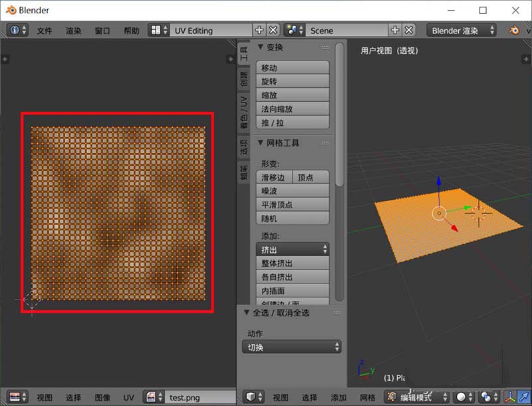This screenshot has height=406, width=532.
Task: Click the plus region toggle at UV editor top-right
Action: (230, 59)
